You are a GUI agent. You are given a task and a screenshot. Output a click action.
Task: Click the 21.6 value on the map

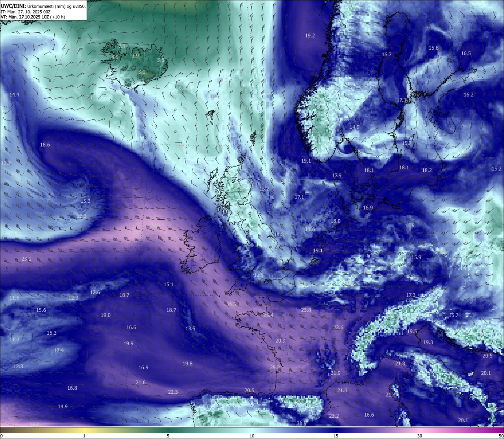[x=141, y=382]
